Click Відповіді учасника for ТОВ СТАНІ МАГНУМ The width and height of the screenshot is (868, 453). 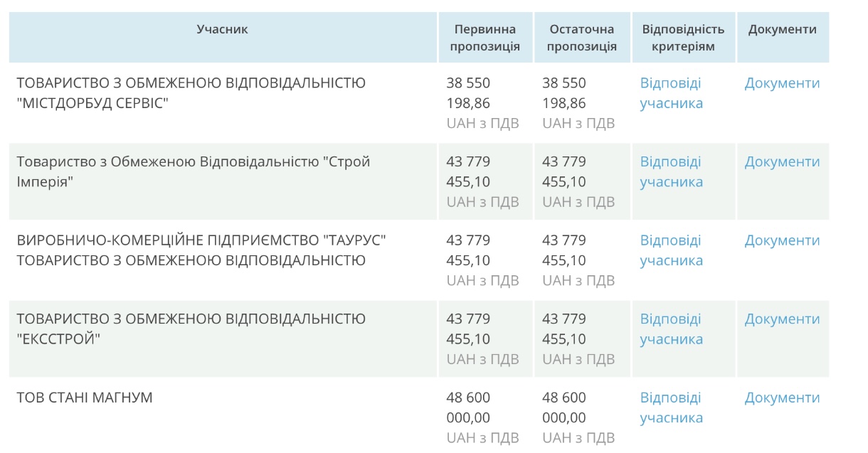pyautogui.click(x=671, y=408)
